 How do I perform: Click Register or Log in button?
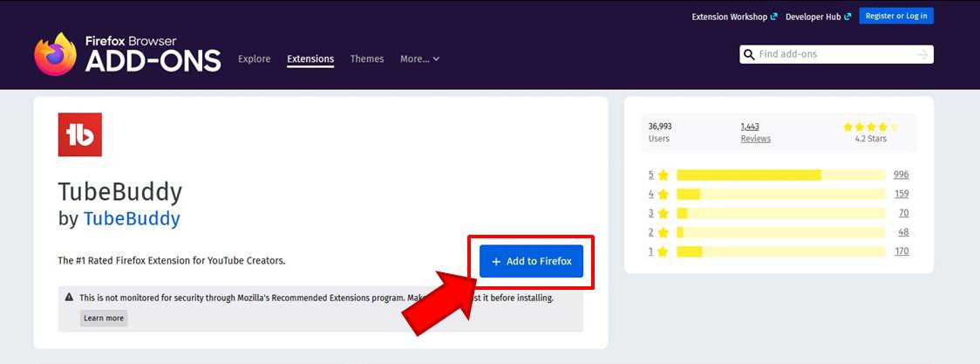click(x=896, y=17)
